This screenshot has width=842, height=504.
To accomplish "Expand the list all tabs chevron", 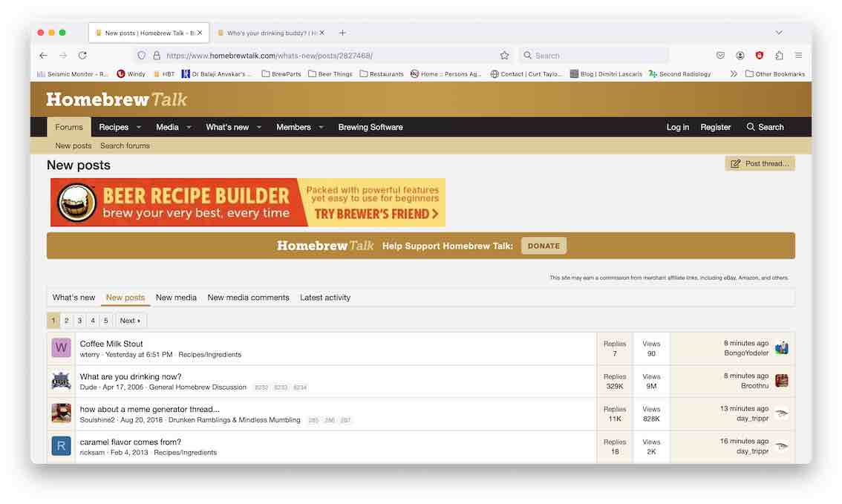I will point(779,33).
